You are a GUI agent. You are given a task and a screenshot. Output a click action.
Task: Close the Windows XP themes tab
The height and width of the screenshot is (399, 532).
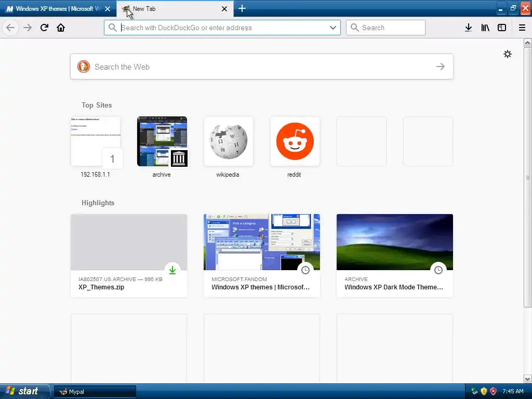click(x=108, y=9)
